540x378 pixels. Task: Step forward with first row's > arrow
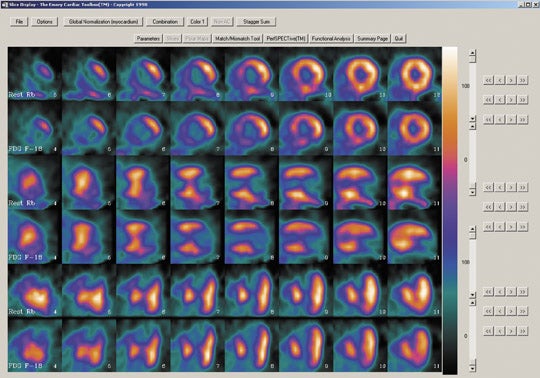[x=511, y=80]
